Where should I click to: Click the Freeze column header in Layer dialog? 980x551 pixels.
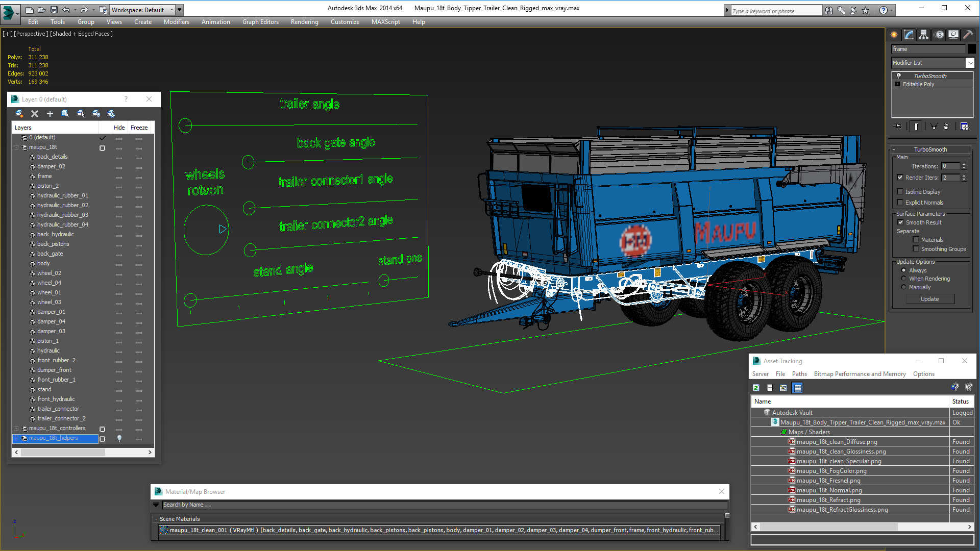tap(139, 128)
